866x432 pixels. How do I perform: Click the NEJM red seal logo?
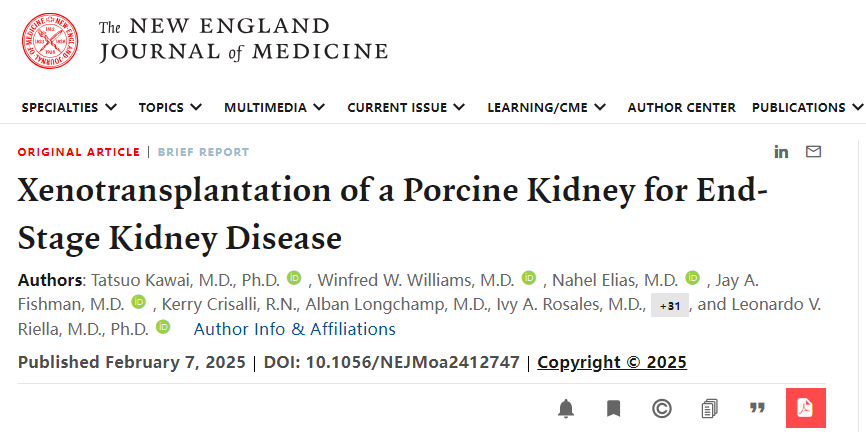(x=50, y=41)
